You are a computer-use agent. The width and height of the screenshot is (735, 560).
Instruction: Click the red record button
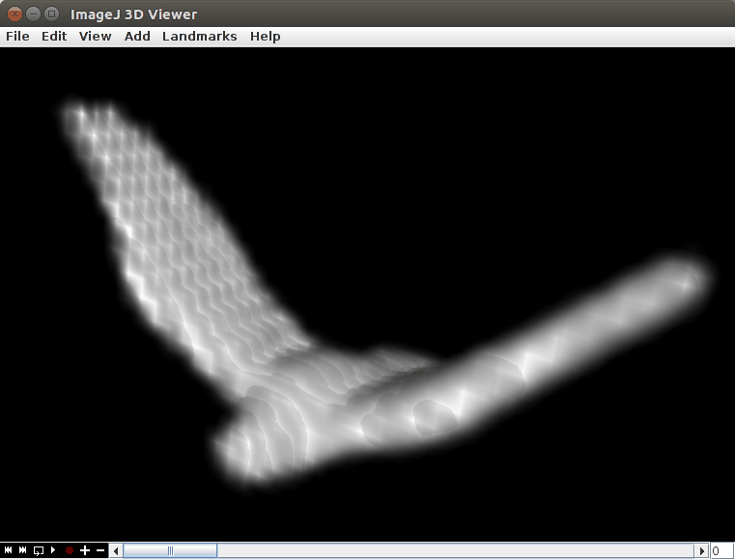(x=69, y=550)
